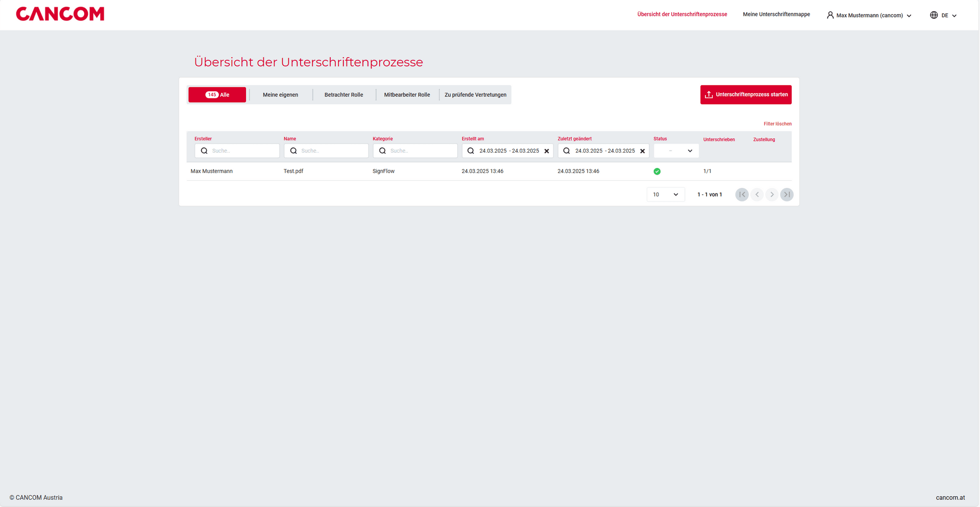Click the CANCOM logo
This screenshot has height=507, width=980.
(60, 14)
